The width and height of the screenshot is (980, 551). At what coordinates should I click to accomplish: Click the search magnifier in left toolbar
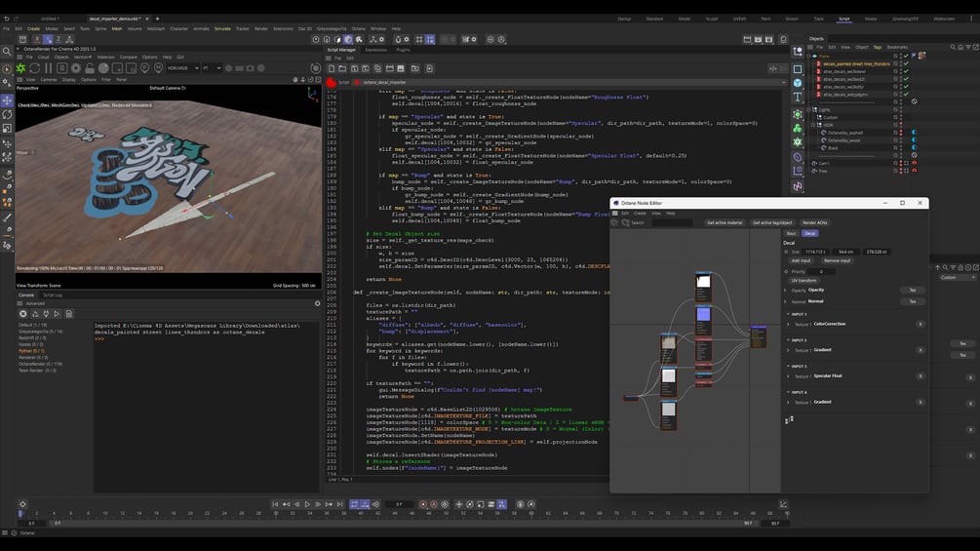(8, 52)
